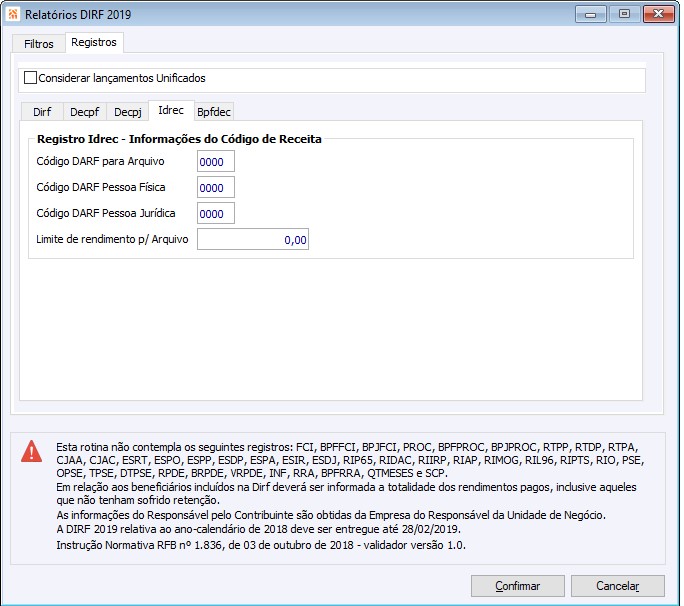This screenshot has width=684, height=606.
Task: Click the label Limite de rendimento p/ Arquivo
Action: [x=112, y=239]
